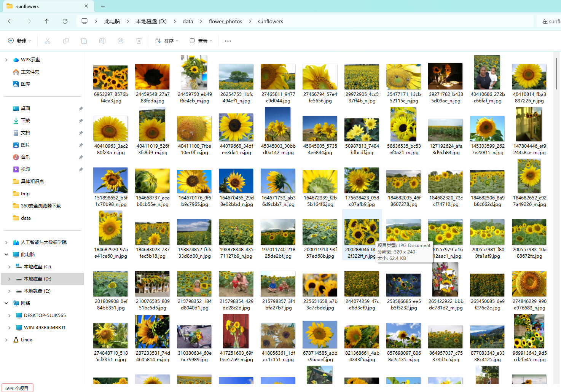Close the sunflowers tab
Image resolution: width=561 pixels, height=392 pixels.
[x=86, y=6]
